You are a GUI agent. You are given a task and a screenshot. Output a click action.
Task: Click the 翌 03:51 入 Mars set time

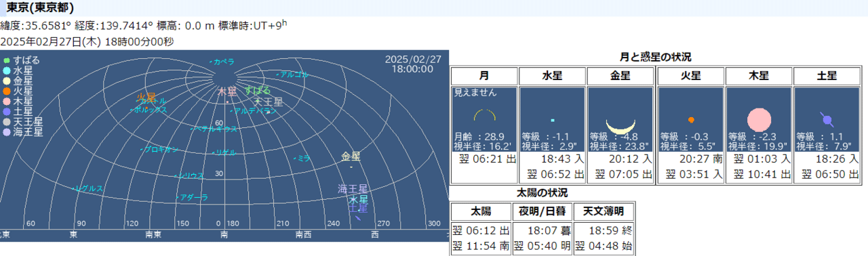click(x=695, y=174)
